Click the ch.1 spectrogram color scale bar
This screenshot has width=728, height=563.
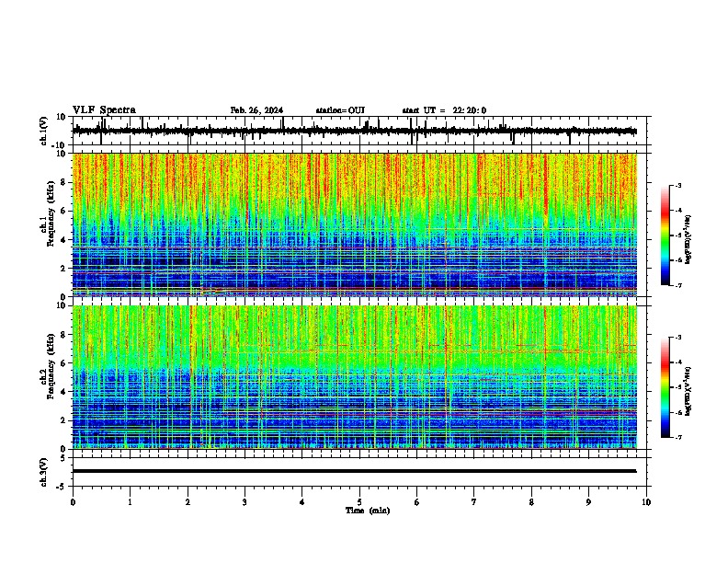click(x=665, y=236)
